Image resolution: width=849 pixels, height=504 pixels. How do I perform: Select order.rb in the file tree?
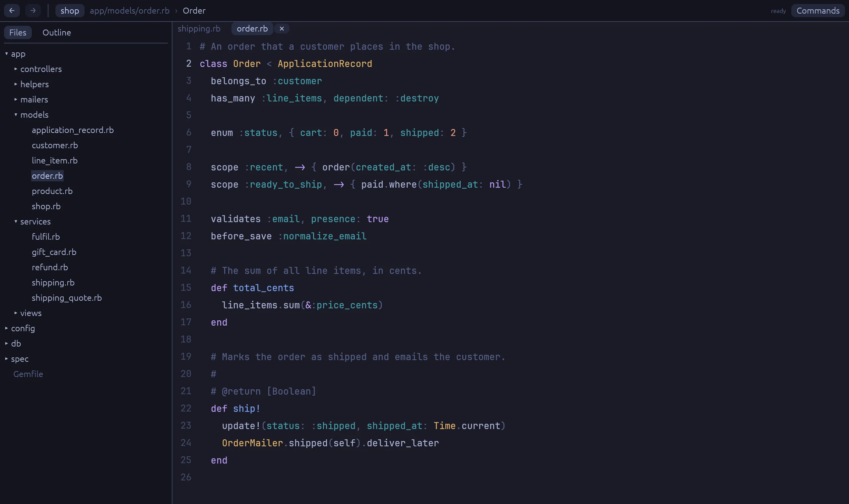(47, 176)
